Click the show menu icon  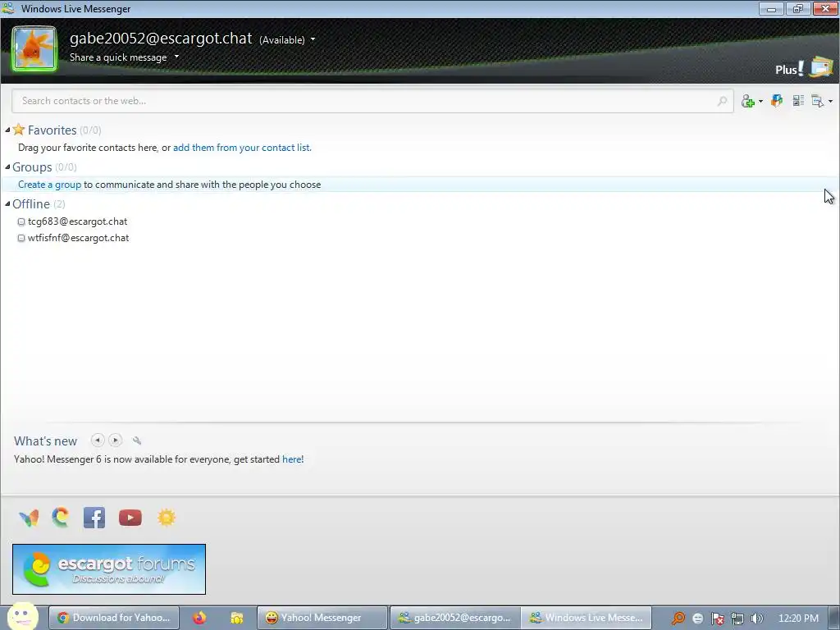pyautogui.click(x=818, y=101)
